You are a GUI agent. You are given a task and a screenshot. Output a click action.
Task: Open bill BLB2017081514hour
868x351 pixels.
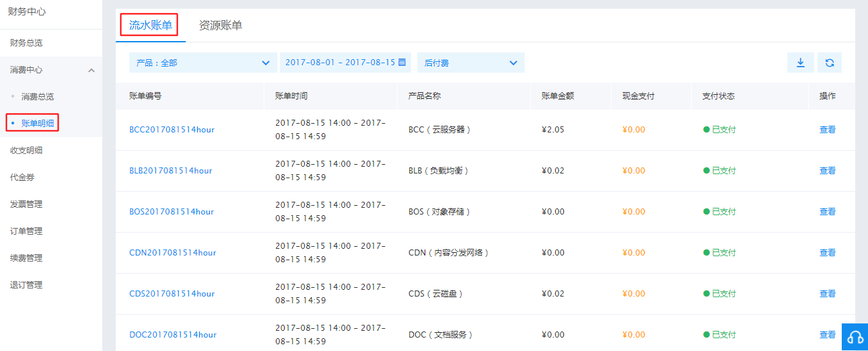pyautogui.click(x=171, y=171)
